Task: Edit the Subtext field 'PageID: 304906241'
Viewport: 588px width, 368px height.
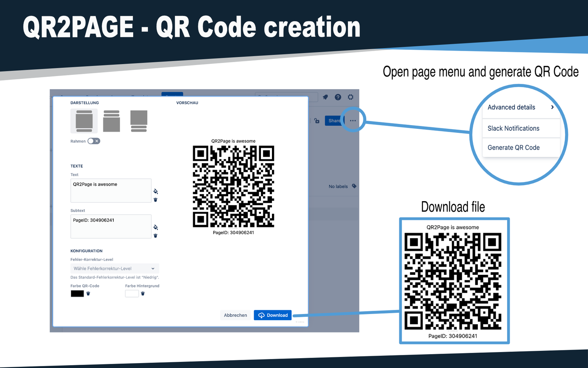Action: [111, 227]
